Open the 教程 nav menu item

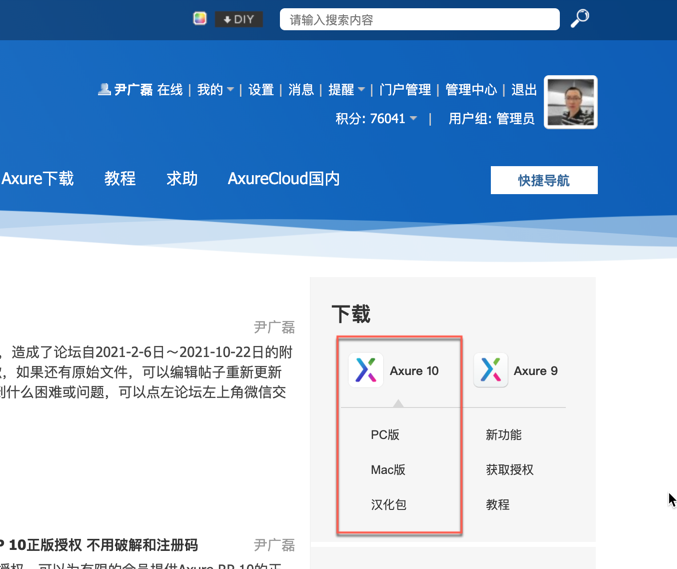(120, 178)
